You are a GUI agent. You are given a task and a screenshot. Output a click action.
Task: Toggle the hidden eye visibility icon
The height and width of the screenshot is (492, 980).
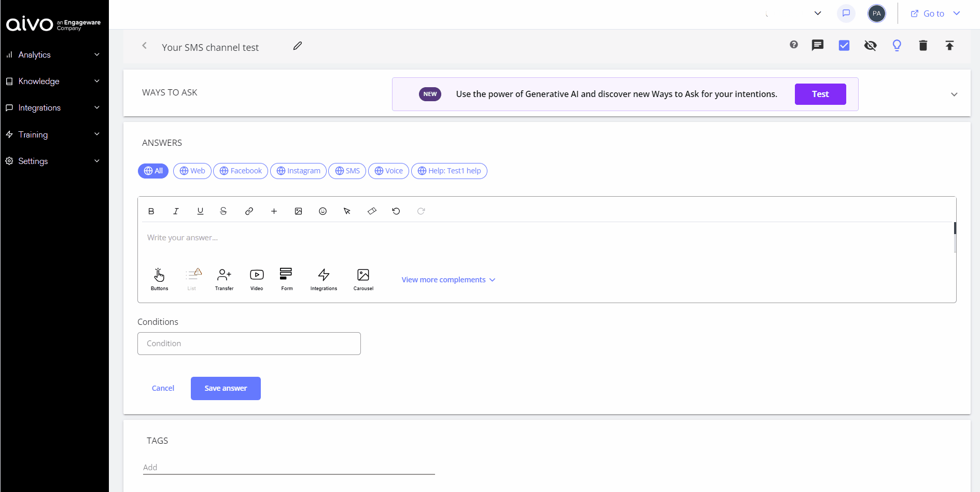point(871,46)
